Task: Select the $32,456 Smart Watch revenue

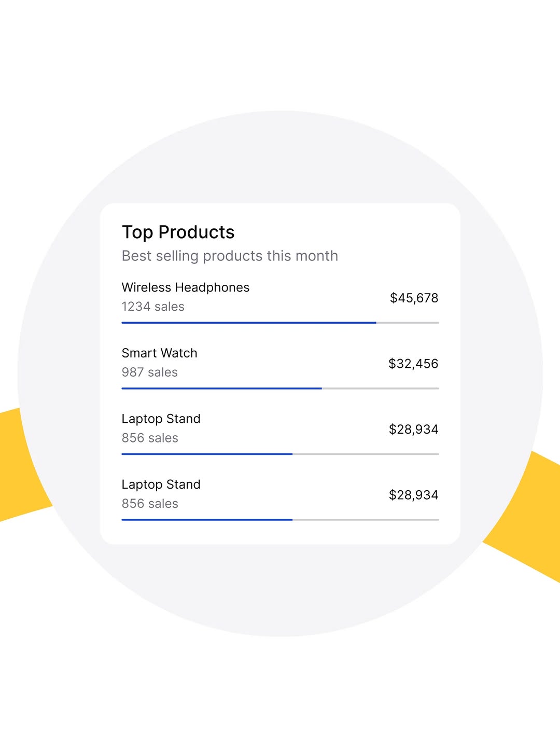Action: click(x=413, y=364)
